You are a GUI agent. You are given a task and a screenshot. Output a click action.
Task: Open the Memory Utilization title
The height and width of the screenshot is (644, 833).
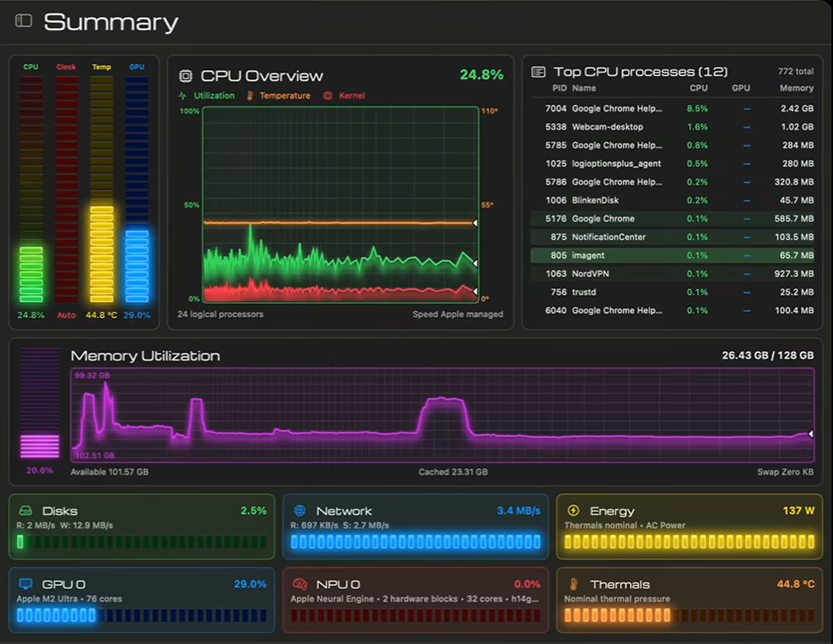tap(145, 356)
